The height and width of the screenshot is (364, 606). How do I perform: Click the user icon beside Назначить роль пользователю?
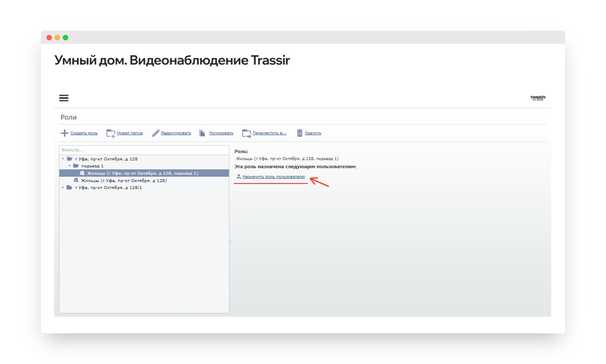[x=239, y=177]
